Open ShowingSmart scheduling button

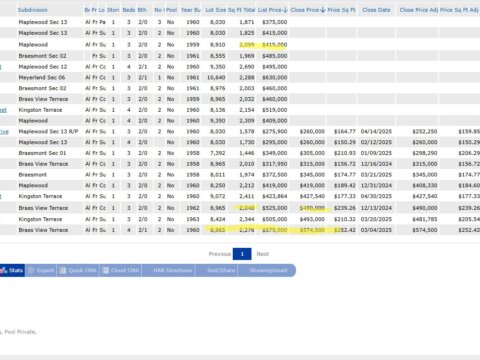click(267, 270)
